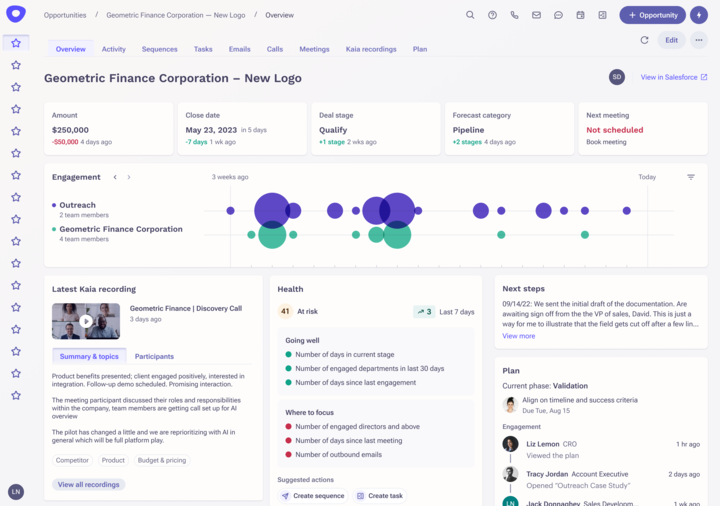Refresh the opportunity with the reload icon
This screenshot has width=720, height=506.
point(644,40)
